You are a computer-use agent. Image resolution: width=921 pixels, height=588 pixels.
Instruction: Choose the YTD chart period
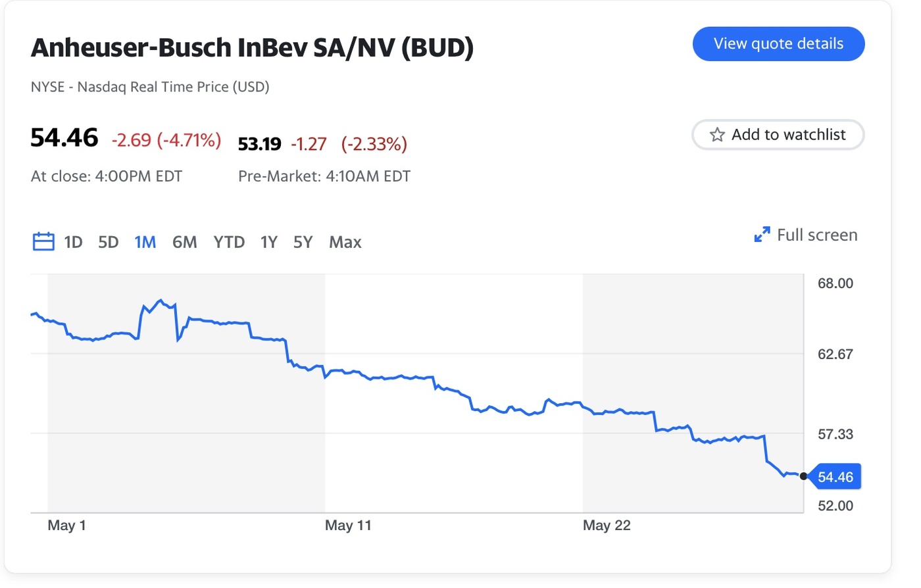click(228, 242)
